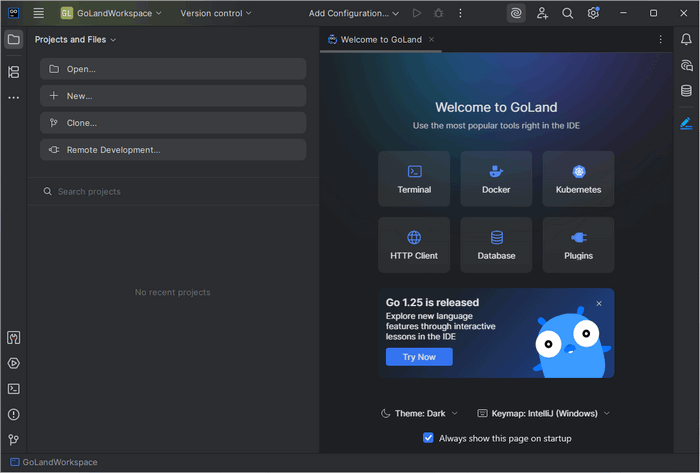Click the Clone... button
The width and height of the screenshot is (700, 473).
tap(173, 123)
